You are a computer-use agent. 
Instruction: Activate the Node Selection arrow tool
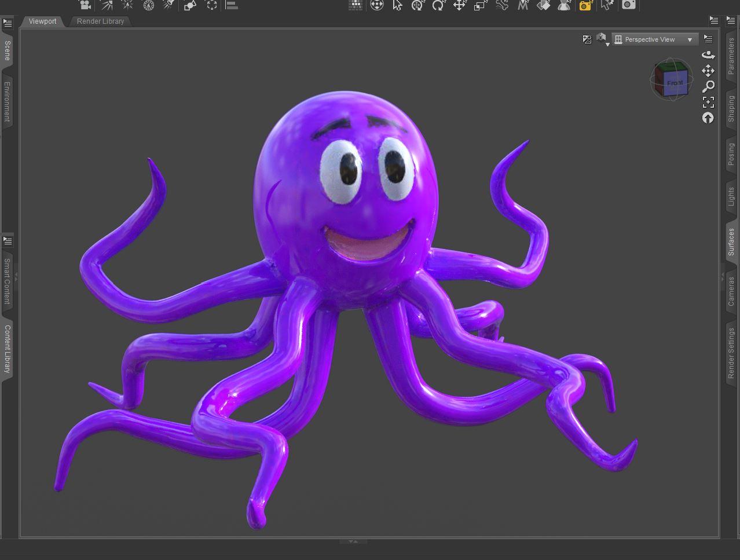397,5
